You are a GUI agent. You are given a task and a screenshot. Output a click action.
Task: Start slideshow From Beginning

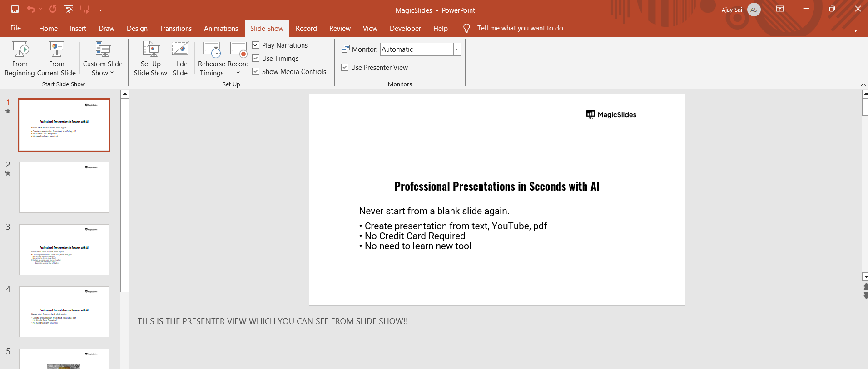[x=20, y=59]
